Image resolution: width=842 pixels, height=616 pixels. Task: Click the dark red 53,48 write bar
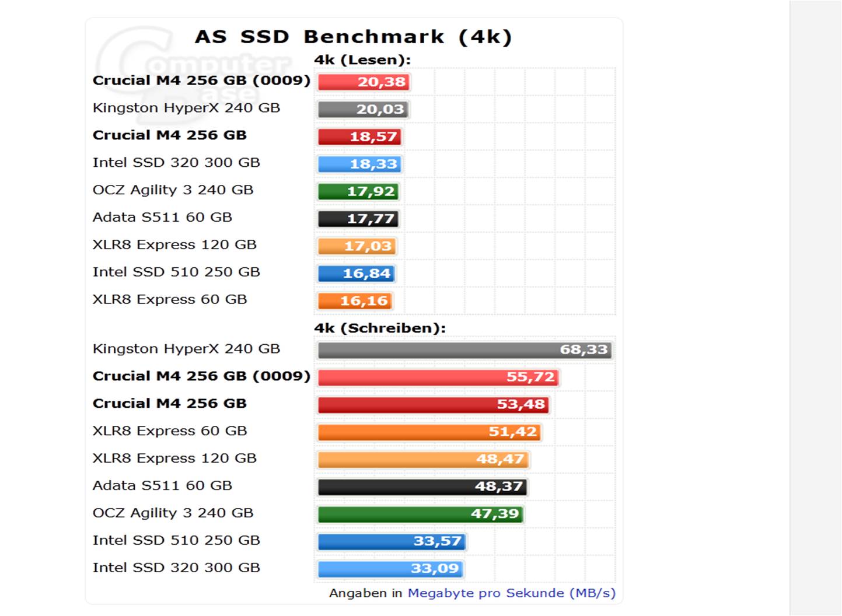[433, 405]
